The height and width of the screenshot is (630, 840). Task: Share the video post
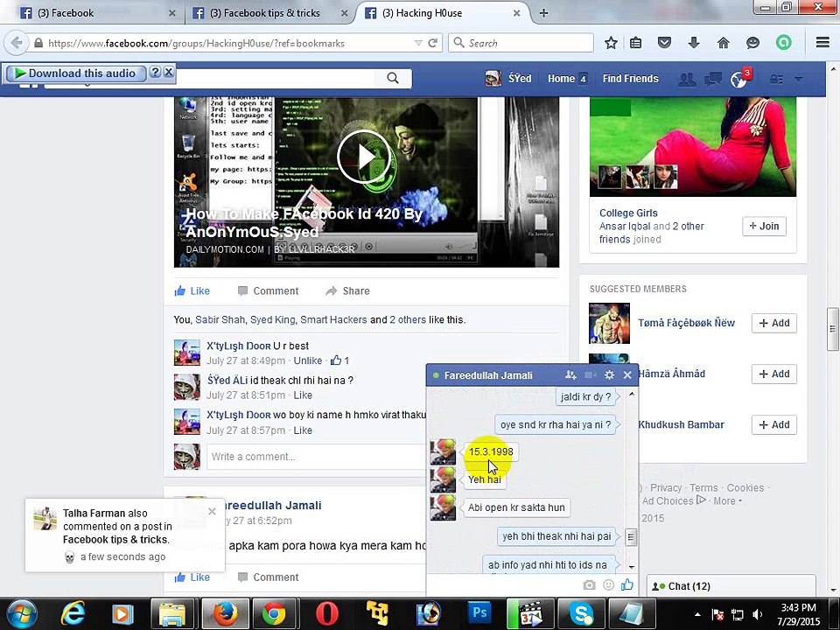(x=347, y=290)
